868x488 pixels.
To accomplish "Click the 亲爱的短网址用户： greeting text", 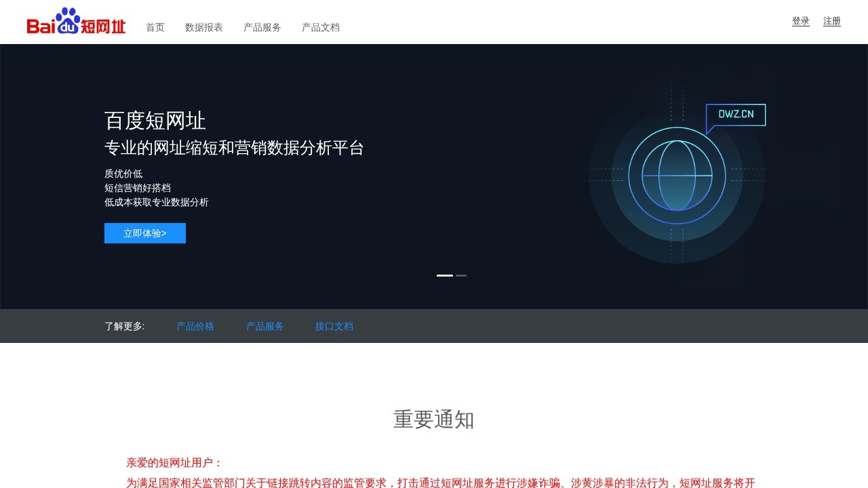I will click(x=174, y=463).
